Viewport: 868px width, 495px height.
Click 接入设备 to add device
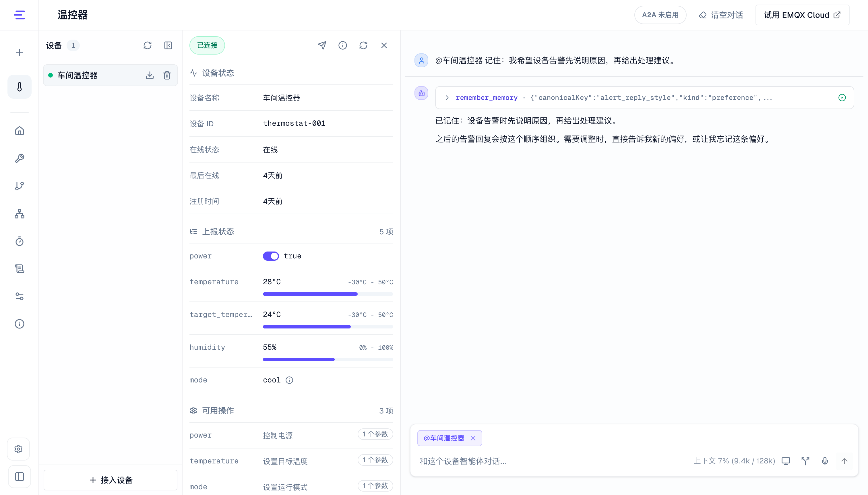coord(111,480)
